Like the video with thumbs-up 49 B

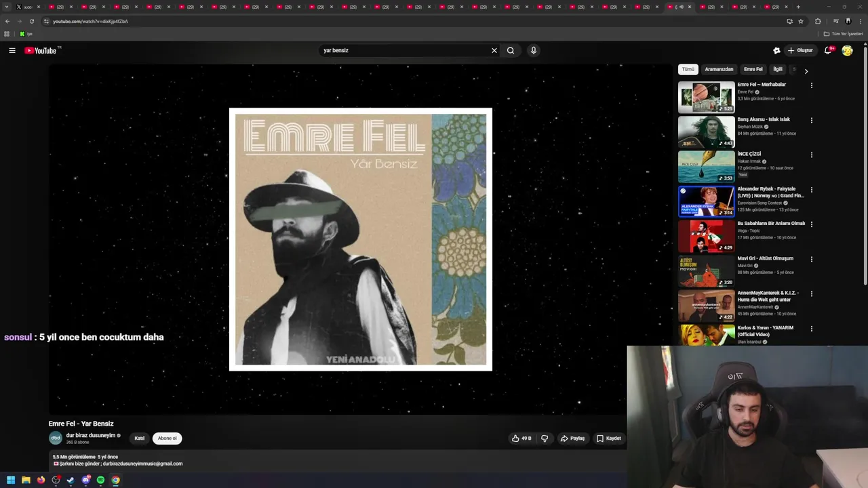click(x=521, y=439)
